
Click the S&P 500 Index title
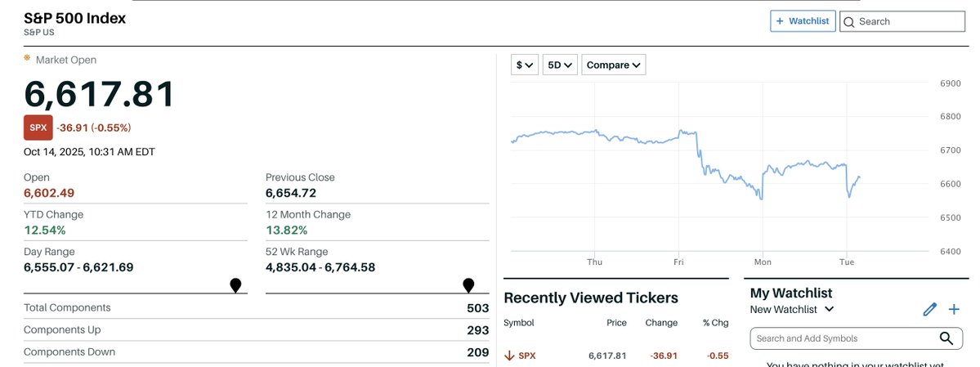(75, 18)
